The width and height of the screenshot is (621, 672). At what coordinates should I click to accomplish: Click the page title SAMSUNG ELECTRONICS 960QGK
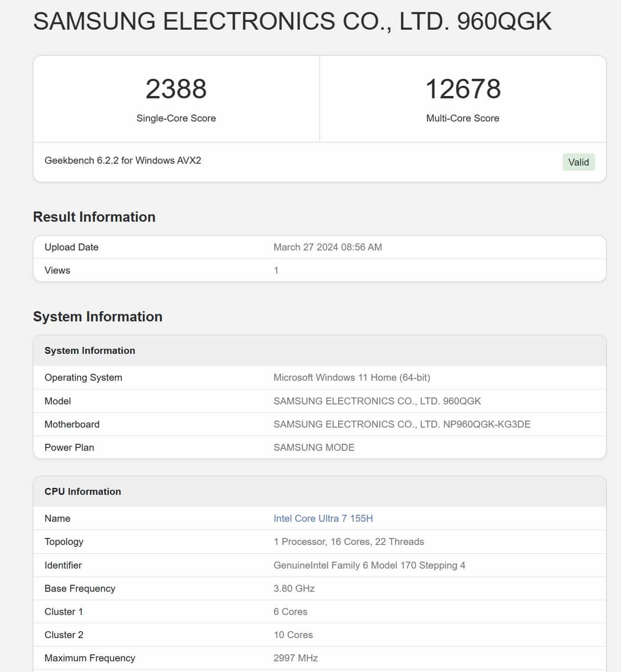[x=292, y=21]
